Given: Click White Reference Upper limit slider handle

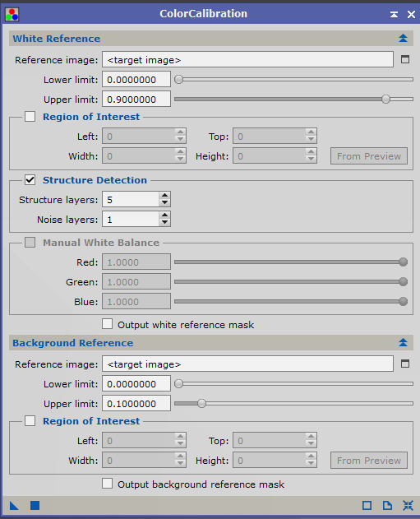Looking at the screenshot, I should point(385,99).
